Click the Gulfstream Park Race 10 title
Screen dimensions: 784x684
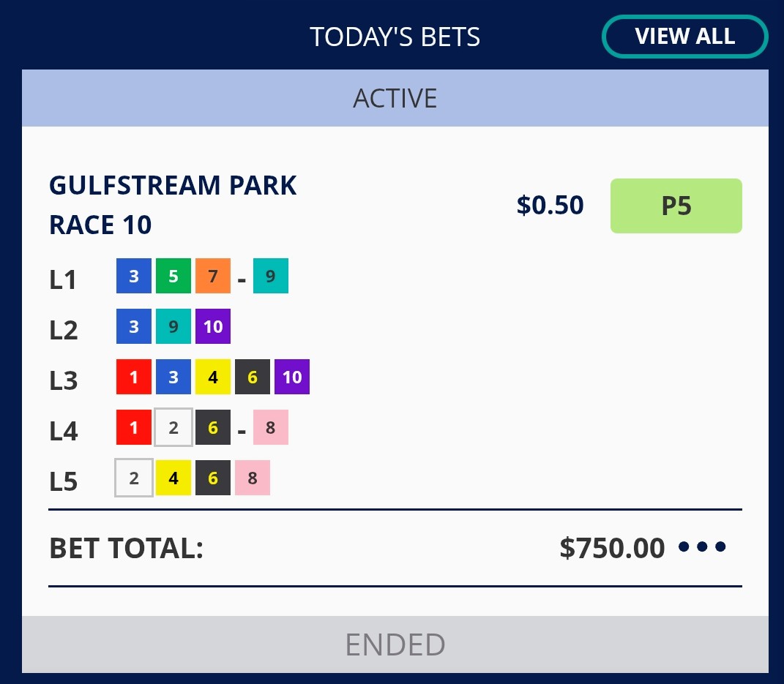click(173, 205)
